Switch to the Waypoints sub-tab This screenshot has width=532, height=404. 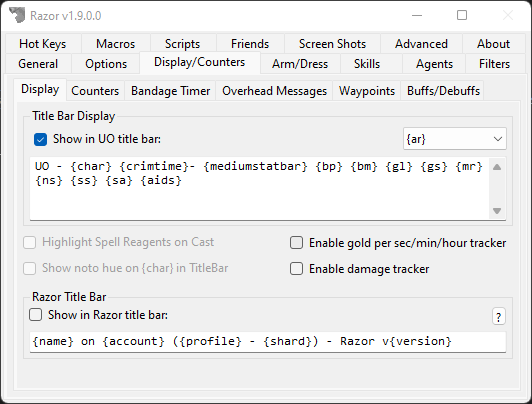pyautogui.click(x=367, y=91)
